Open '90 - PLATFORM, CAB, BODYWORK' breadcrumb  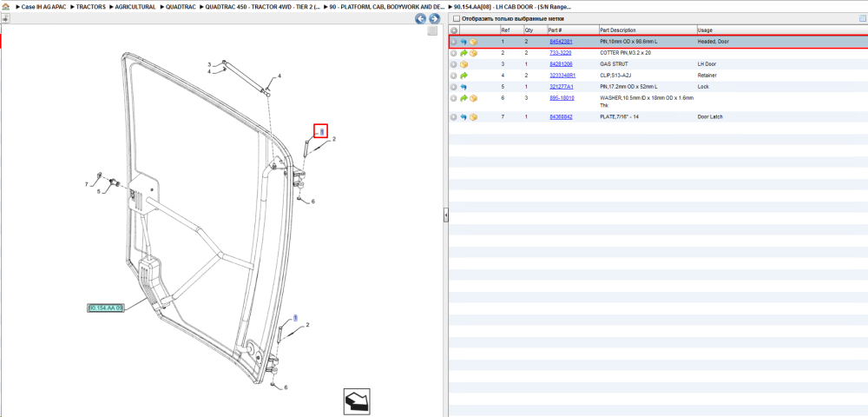[x=386, y=7]
